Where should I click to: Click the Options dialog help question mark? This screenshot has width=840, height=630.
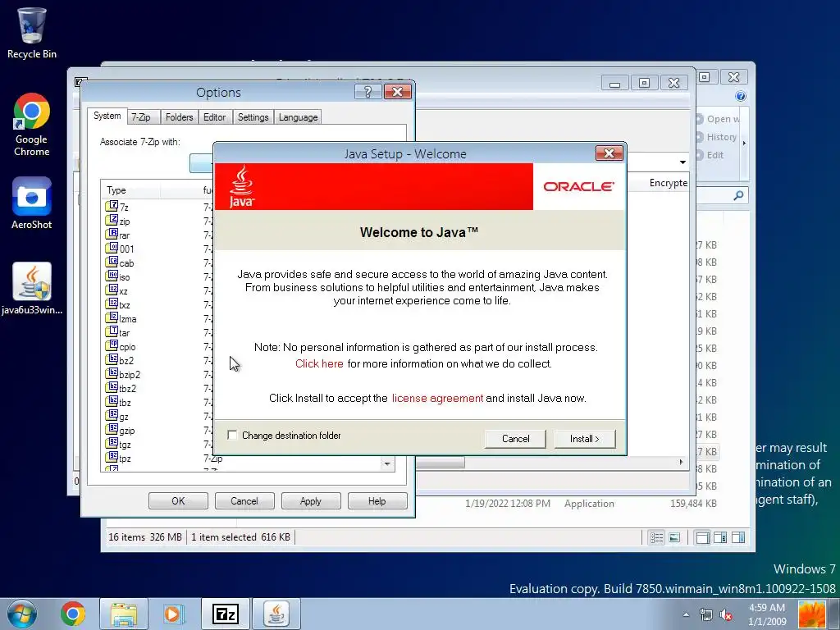(367, 92)
